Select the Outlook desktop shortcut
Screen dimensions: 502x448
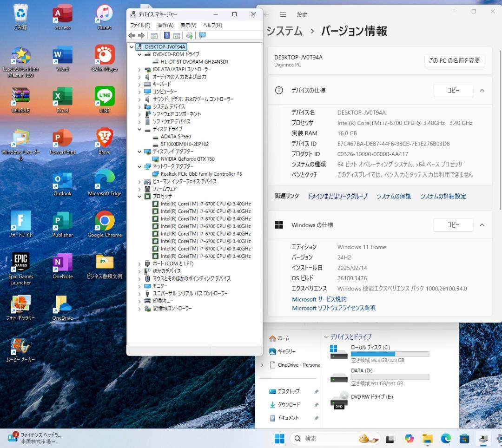62,184
